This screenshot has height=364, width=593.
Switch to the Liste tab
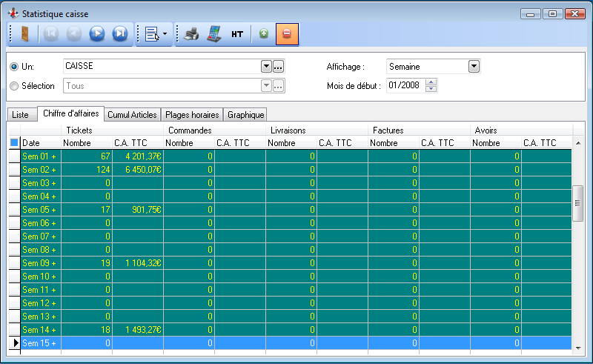21,115
